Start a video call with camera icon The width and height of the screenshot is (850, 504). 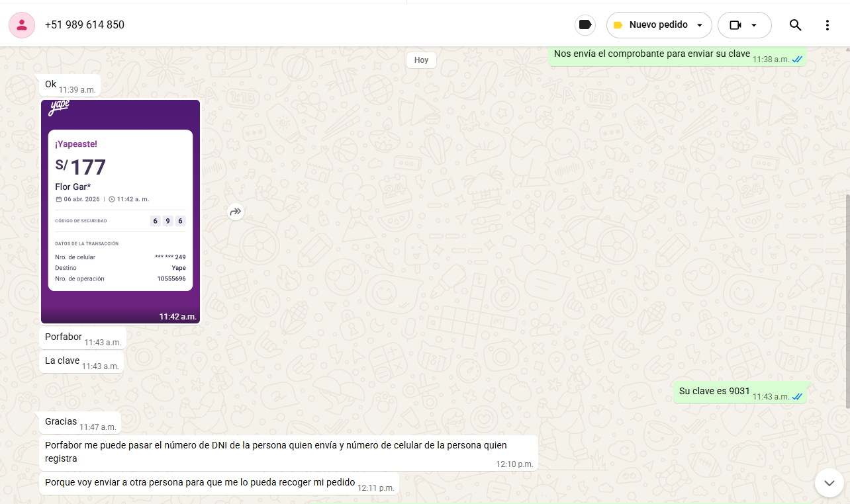[735, 25]
